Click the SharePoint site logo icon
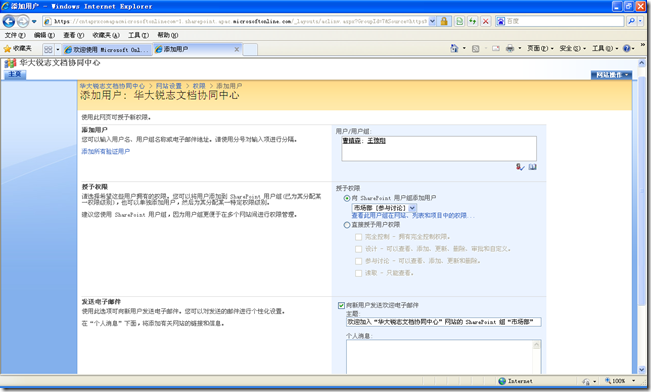 click(10, 63)
